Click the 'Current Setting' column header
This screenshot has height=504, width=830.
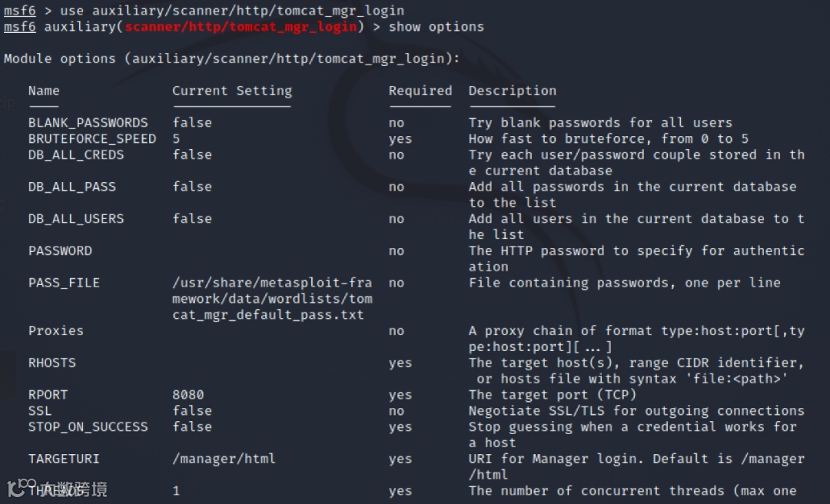231,91
